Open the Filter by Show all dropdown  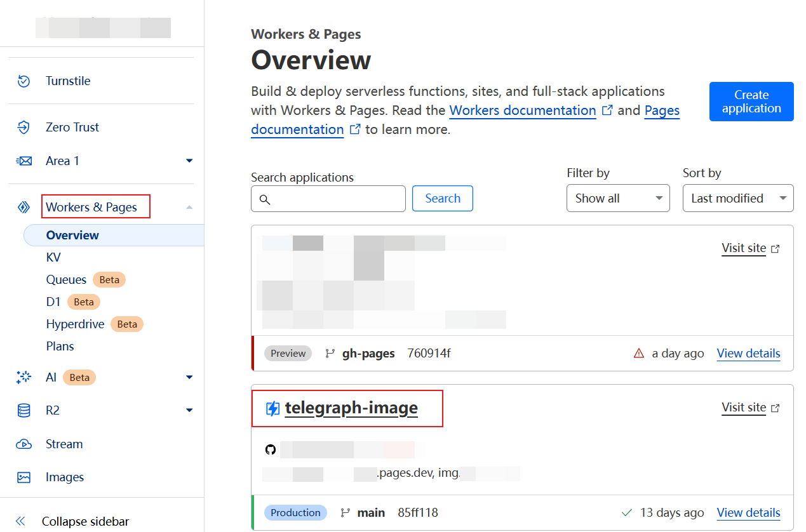(617, 199)
